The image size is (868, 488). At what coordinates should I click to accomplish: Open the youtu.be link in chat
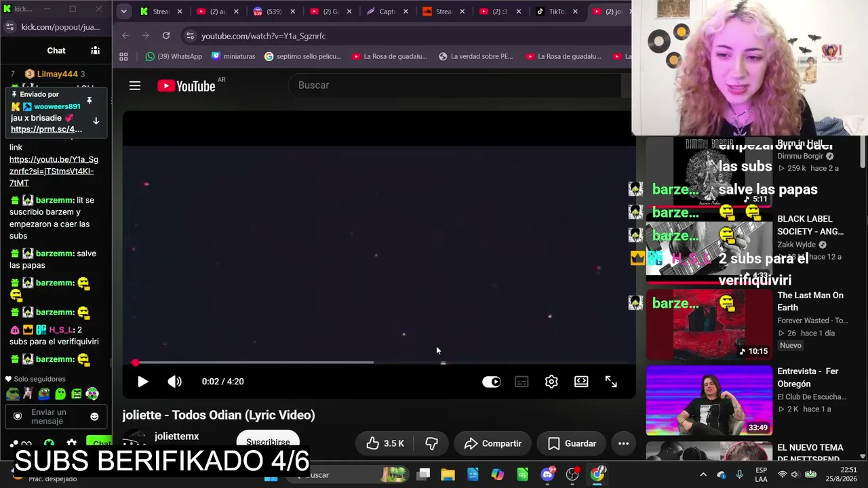pos(54,171)
